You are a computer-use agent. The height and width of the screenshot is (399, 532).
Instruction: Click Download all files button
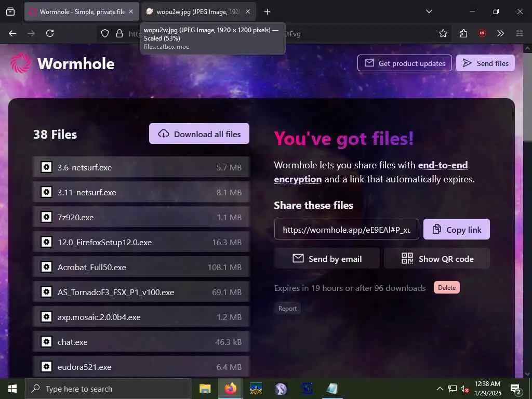coord(199,134)
